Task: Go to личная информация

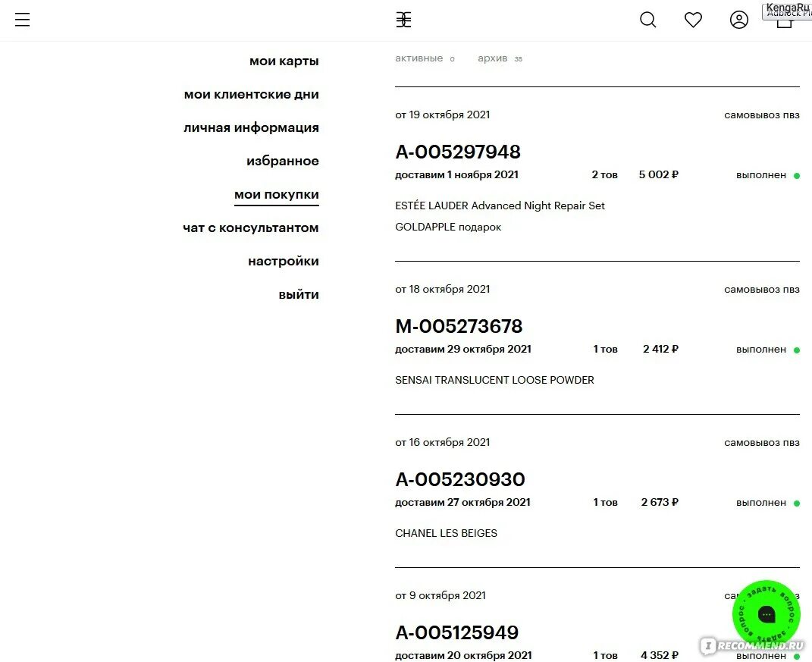Action: (251, 127)
